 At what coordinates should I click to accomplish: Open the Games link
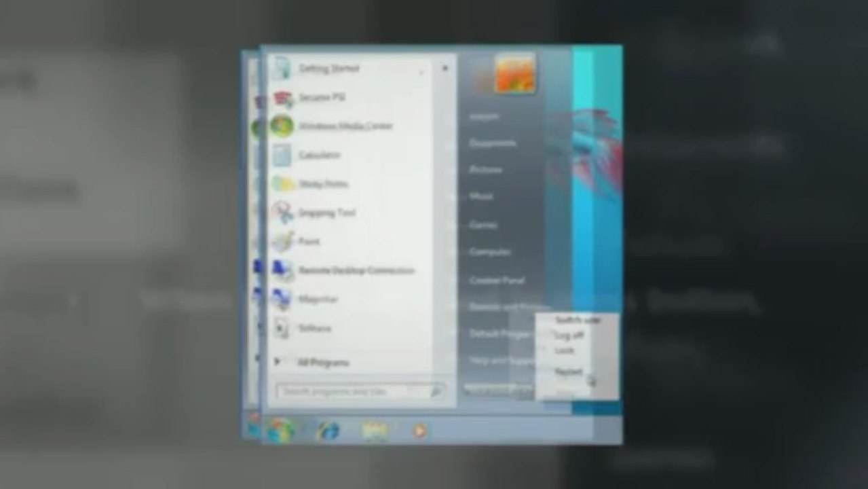[x=483, y=225]
